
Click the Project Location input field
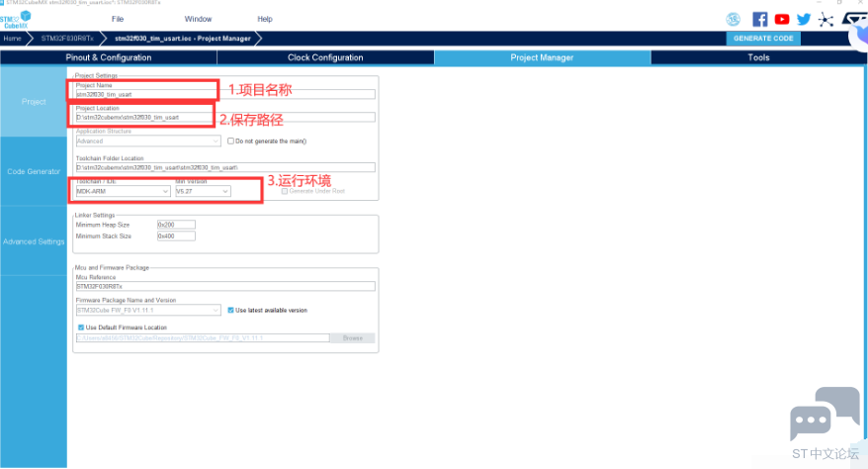pos(225,118)
